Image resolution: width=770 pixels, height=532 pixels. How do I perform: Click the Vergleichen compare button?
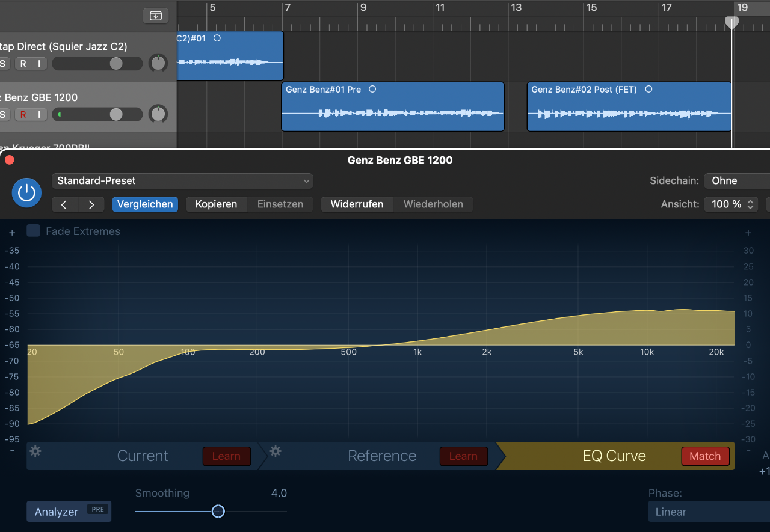[x=145, y=204]
